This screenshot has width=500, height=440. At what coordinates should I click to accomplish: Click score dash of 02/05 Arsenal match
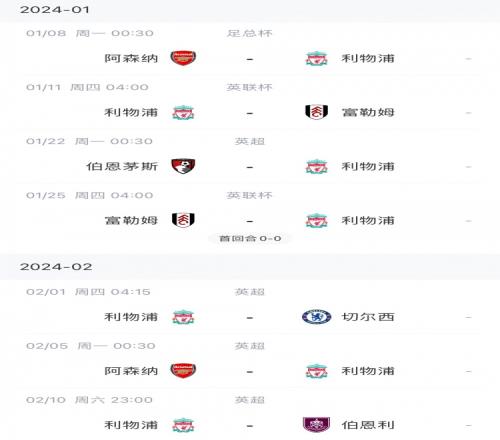tap(250, 371)
